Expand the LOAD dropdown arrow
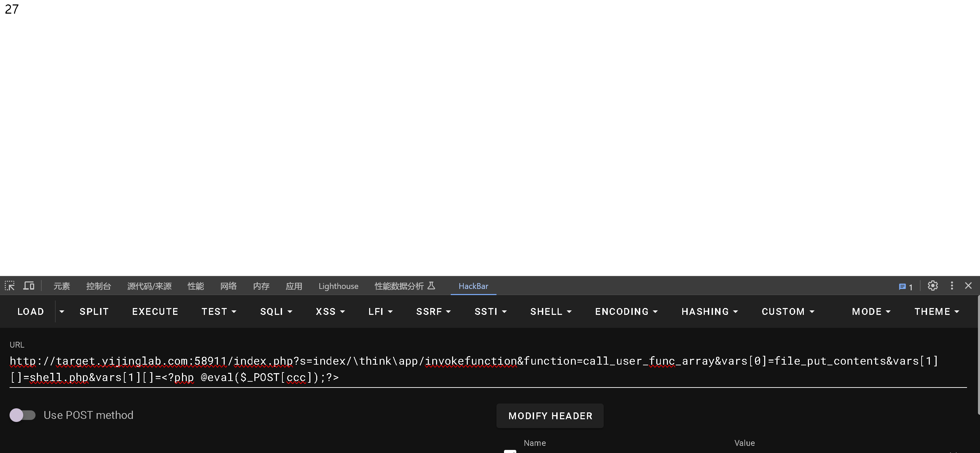The width and height of the screenshot is (980, 453). coord(61,312)
